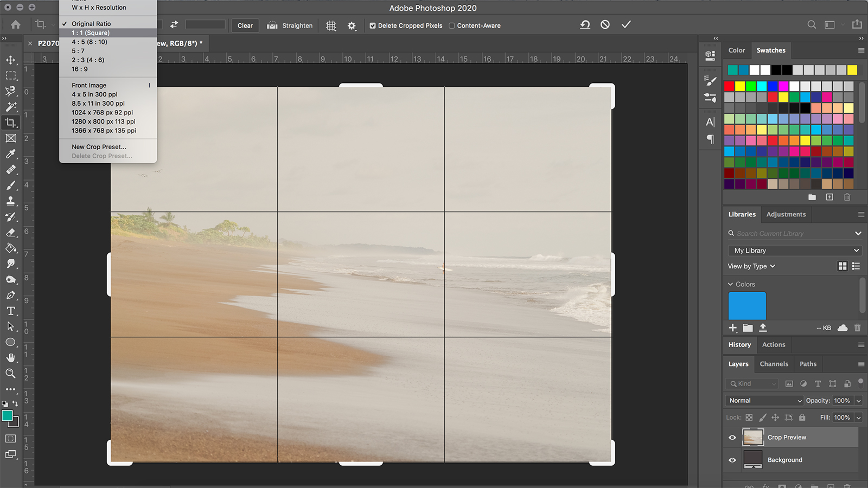Choose the Eraser tool
Viewport: 868px width, 488px height.
10,232
